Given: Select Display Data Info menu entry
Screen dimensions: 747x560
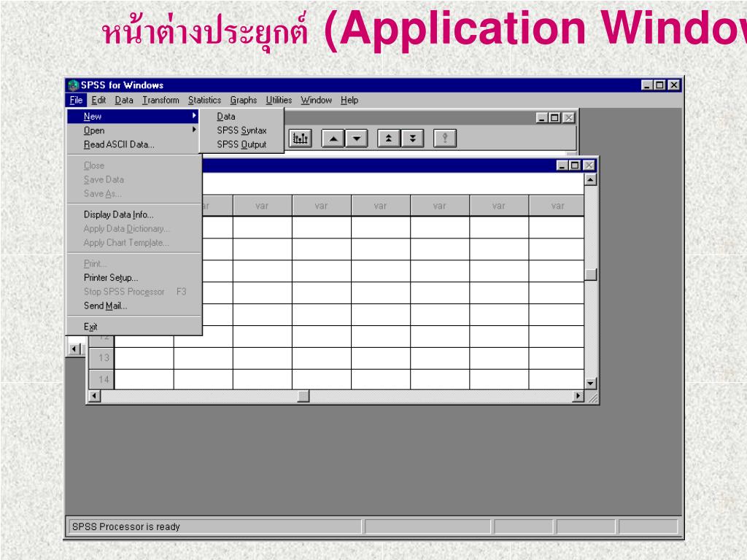Looking at the screenshot, I should [133, 214].
